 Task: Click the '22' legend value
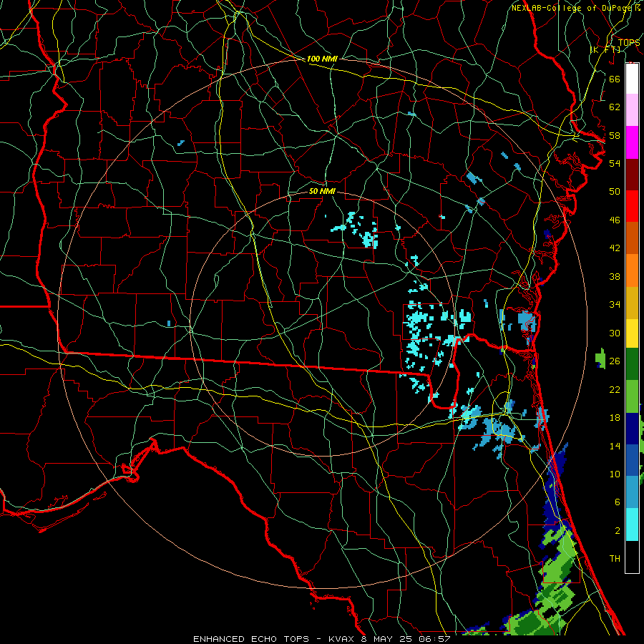615,389
